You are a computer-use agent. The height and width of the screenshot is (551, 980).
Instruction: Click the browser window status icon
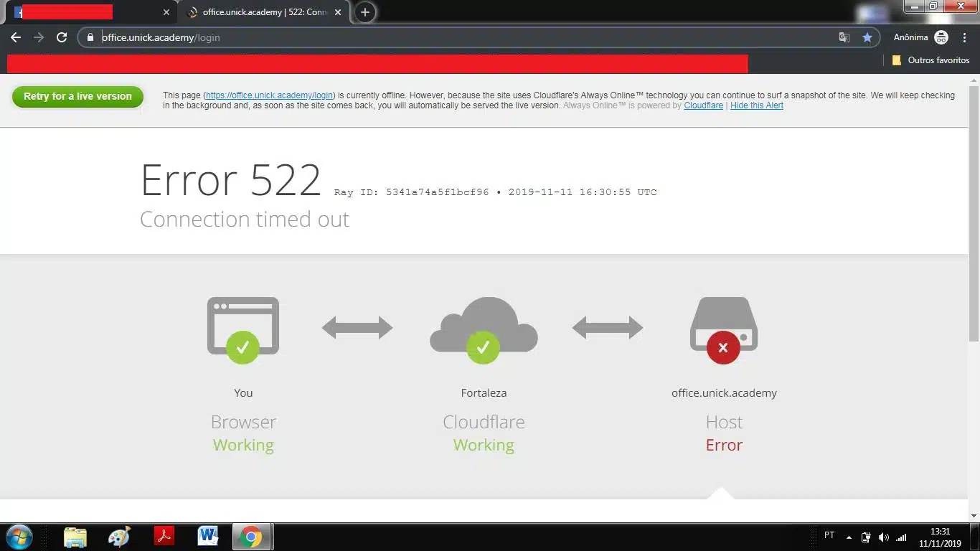click(242, 329)
